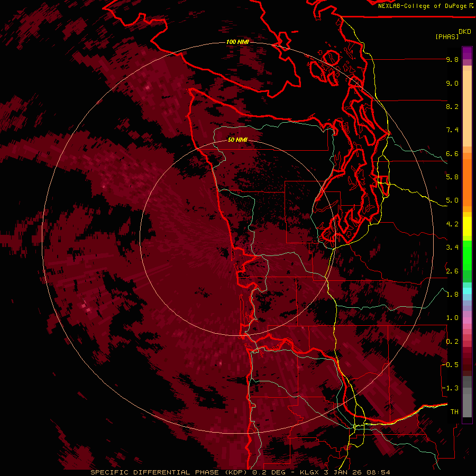Image resolution: width=476 pixels, height=476 pixels.
Task: Click the 7.4 scale value
Action: click(x=452, y=130)
